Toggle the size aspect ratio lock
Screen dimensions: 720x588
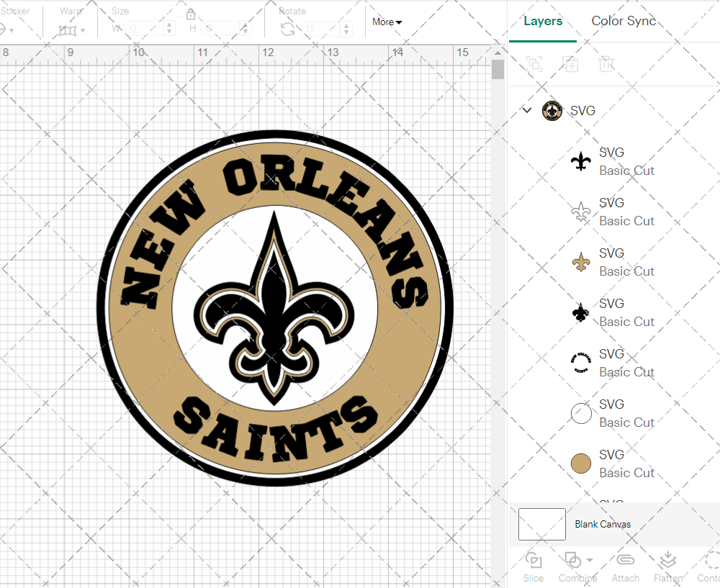pyautogui.click(x=191, y=14)
